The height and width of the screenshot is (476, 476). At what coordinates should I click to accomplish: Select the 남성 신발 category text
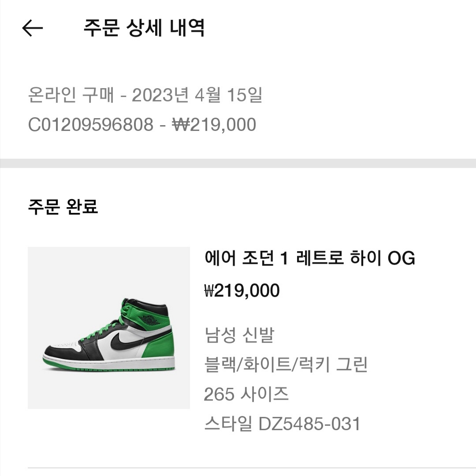click(238, 335)
